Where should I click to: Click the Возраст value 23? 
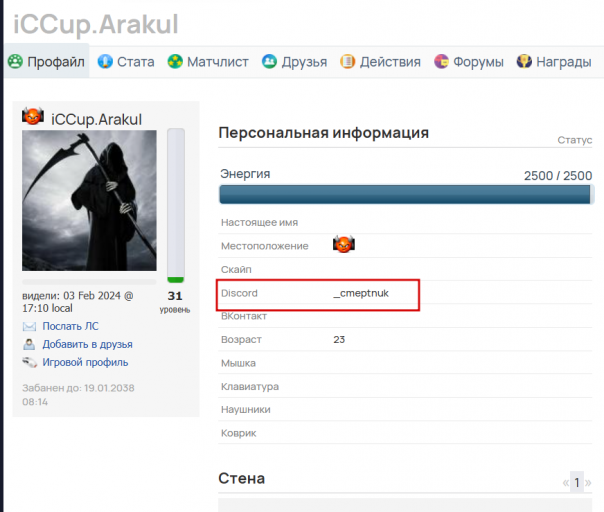339,339
